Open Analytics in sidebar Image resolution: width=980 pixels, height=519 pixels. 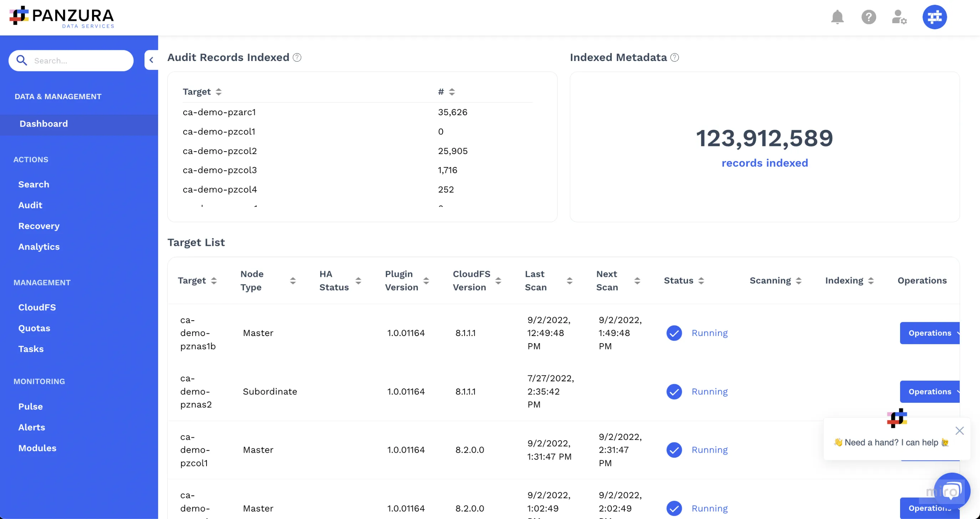click(39, 247)
